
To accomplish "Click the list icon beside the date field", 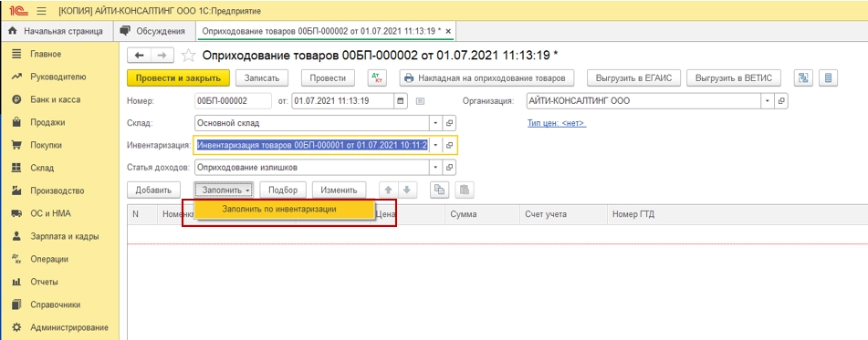I will coord(420,101).
